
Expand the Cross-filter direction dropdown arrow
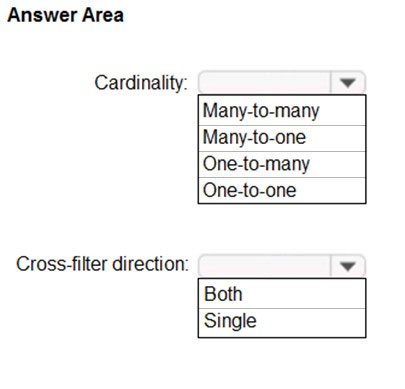point(348,266)
